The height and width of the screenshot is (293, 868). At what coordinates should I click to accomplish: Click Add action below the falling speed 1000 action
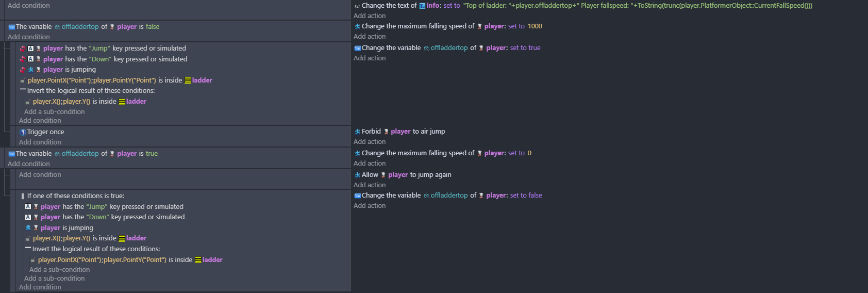click(370, 37)
